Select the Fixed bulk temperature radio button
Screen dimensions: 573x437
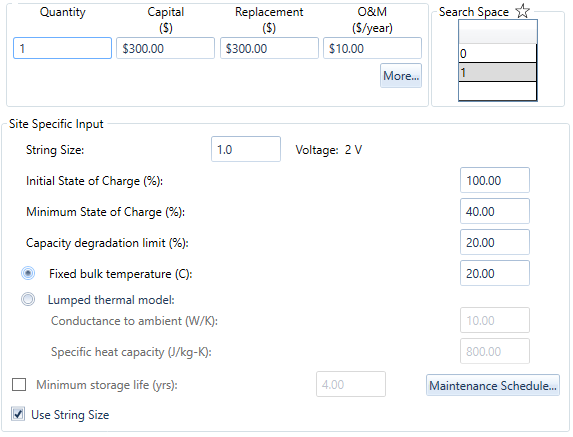click(x=28, y=273)
